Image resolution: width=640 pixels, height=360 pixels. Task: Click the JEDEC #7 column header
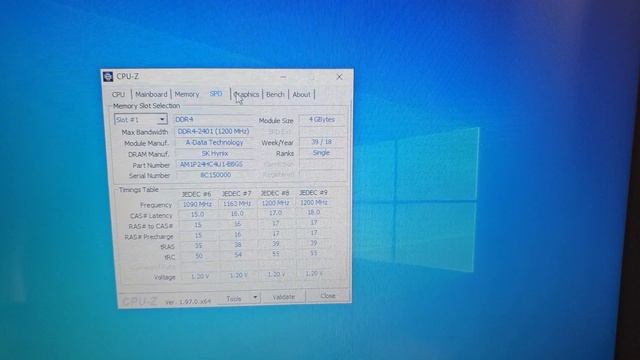coord(236,193)
